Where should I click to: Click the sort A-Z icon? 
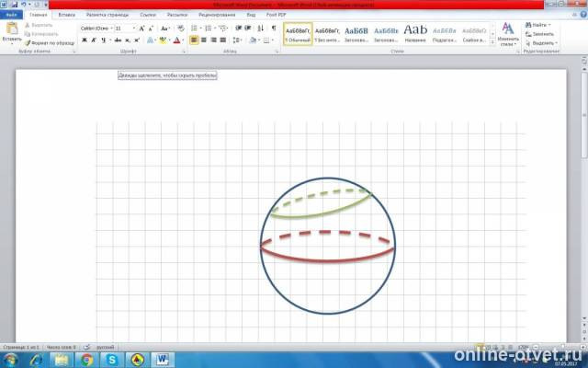point(261,29)
